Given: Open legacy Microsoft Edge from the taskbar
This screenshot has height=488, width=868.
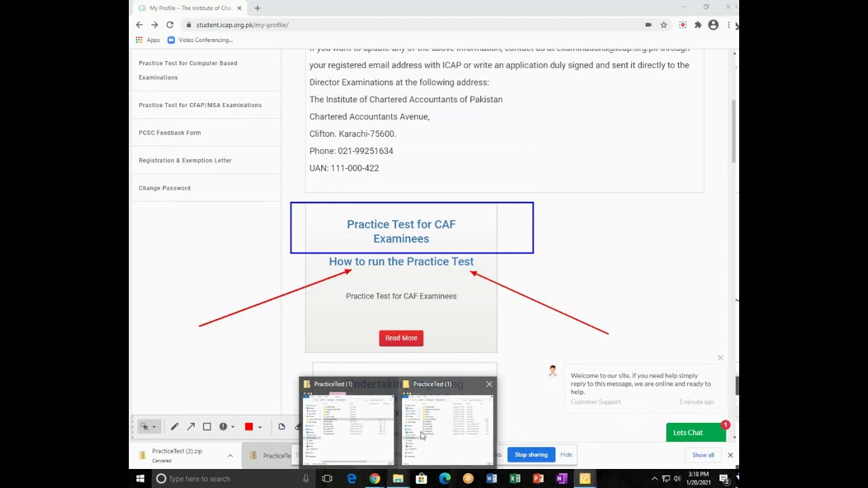Looking at the screenshot, I should (x=351, y=479).
